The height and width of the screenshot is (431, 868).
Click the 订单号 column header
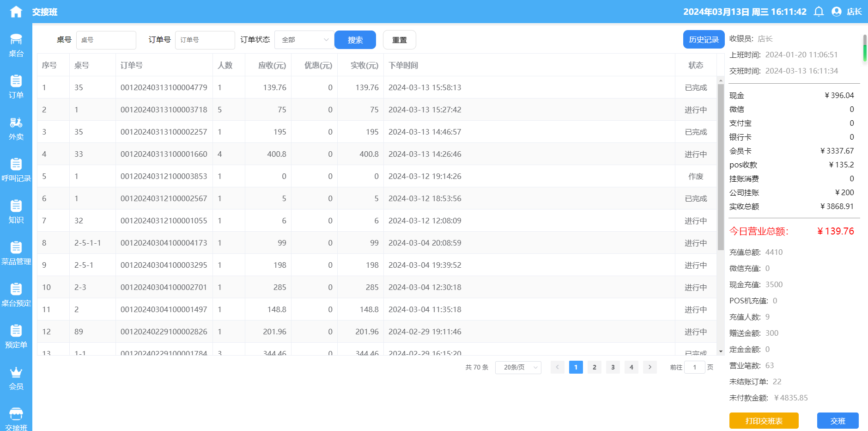[132, 65]
